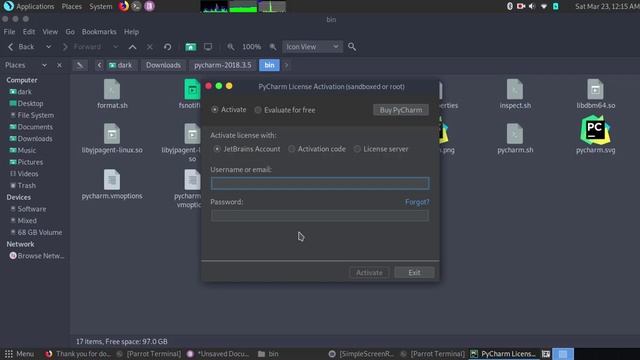Expand the Back history dropdown arrow
The width and height of the screenshot is (640, 360).
pyautogui.click(x=49, y=47)
